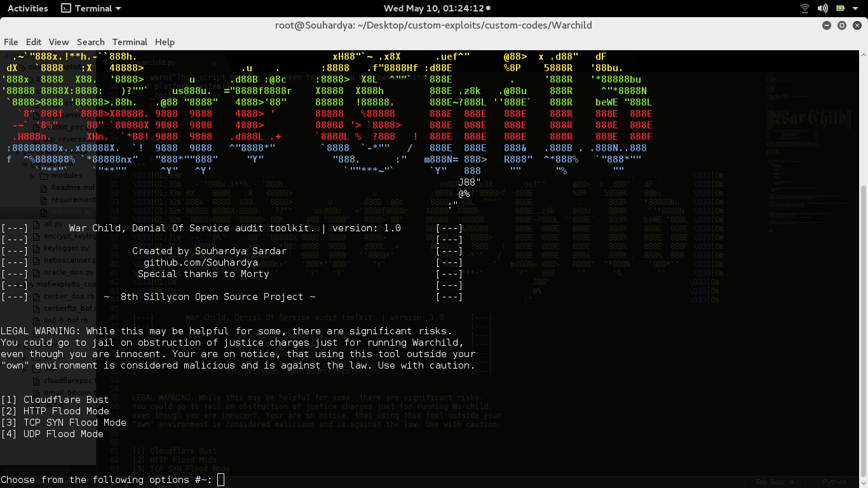Screen dimensions: 868x488
Task: Open the Help menu
Action: pyautogui.click(x=165, y=42)
